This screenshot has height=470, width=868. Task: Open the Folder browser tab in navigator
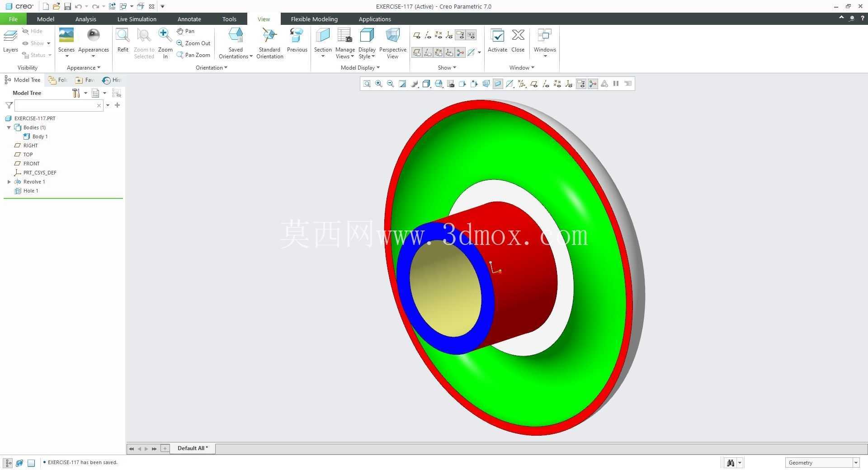coord(58,80)
